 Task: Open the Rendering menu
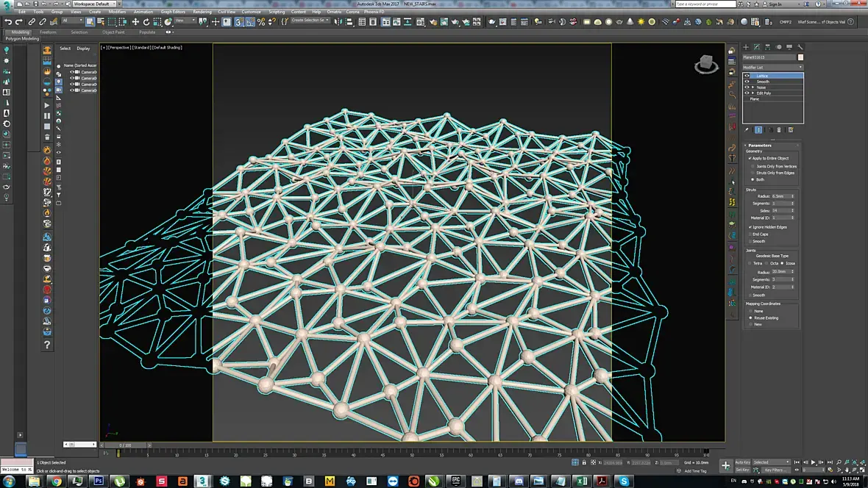click(202, 12)
